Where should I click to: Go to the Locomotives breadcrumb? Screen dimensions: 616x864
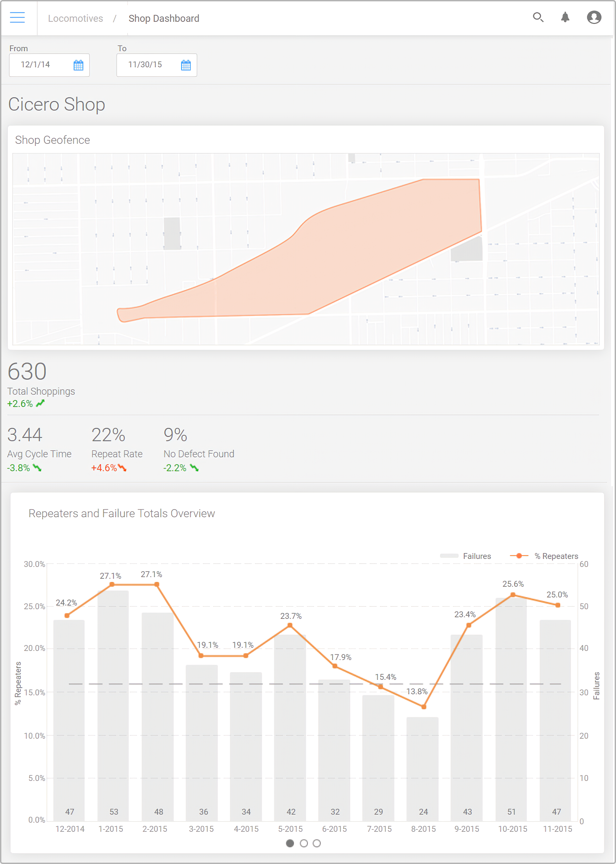tap(75, 18)
